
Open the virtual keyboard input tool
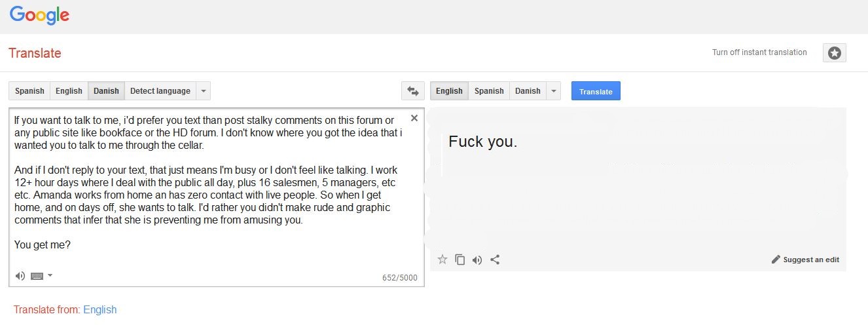37,276
